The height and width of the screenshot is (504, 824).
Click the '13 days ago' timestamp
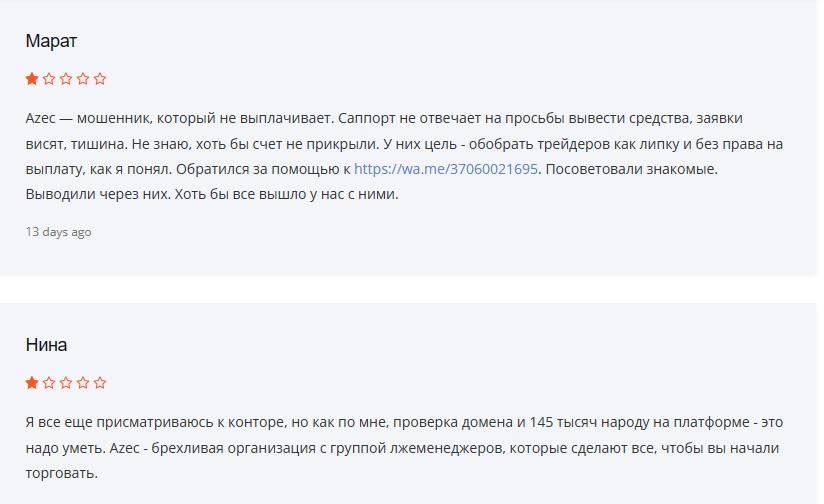(58, 232)
